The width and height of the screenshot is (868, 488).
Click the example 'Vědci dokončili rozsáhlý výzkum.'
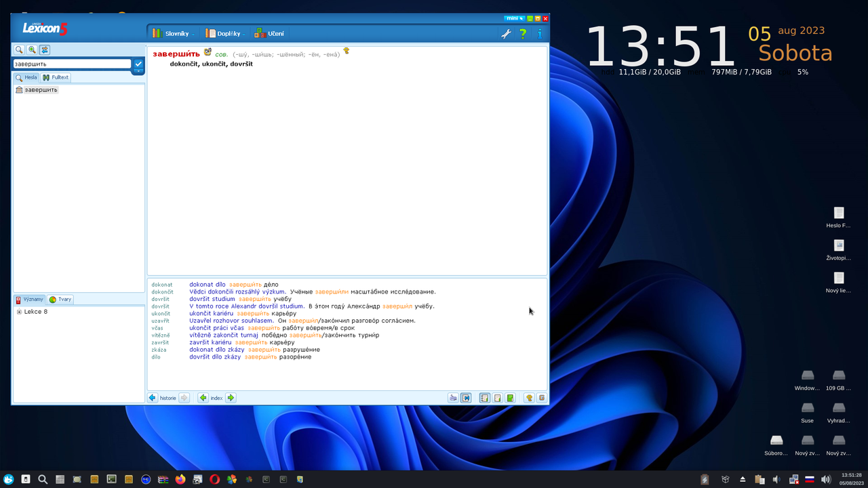(238, 292)
